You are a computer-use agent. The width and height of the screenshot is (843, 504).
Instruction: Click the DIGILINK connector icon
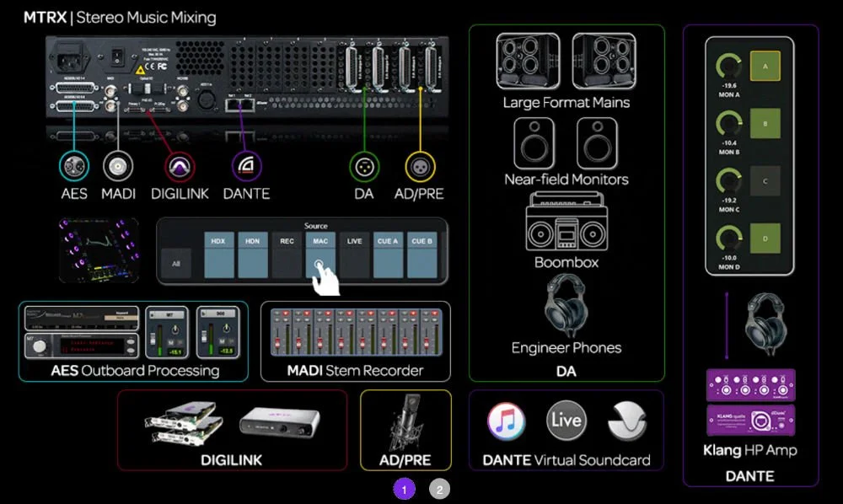(180, 167)
